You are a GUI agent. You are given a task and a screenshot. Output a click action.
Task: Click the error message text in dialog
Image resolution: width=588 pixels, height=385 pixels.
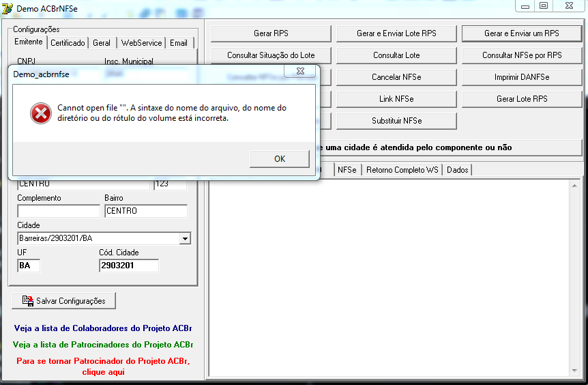tap(172, 113)
